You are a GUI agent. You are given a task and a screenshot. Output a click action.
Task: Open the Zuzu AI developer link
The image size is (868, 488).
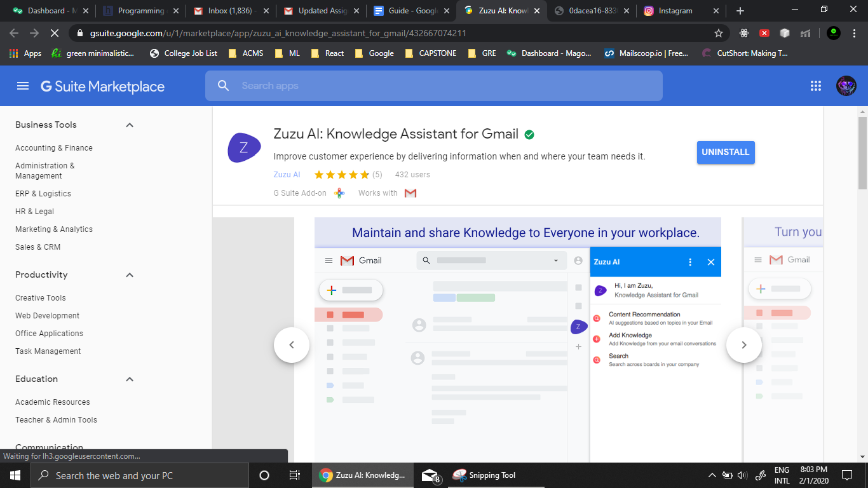point(287,175)
